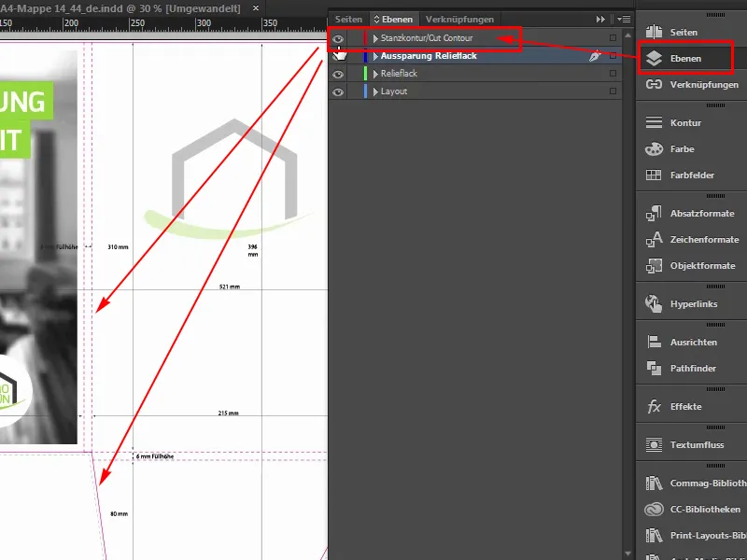Toggle visibility of Stanzkontur/Cut Contour layer

(338, 38)
